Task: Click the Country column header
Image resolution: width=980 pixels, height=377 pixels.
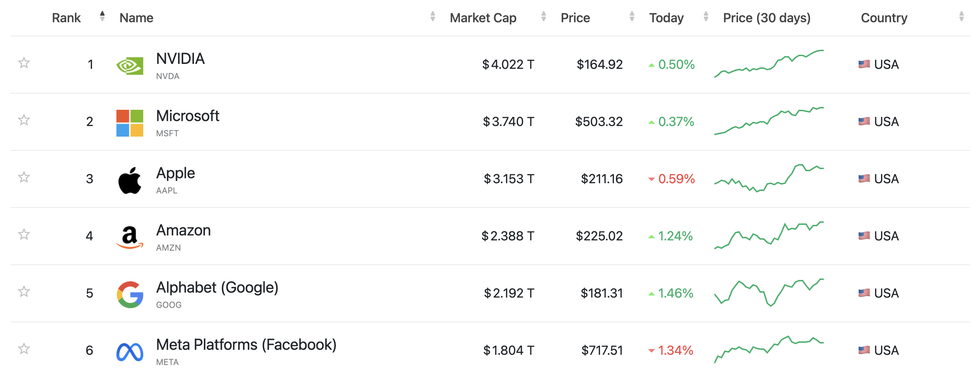Action: [884, 18]
